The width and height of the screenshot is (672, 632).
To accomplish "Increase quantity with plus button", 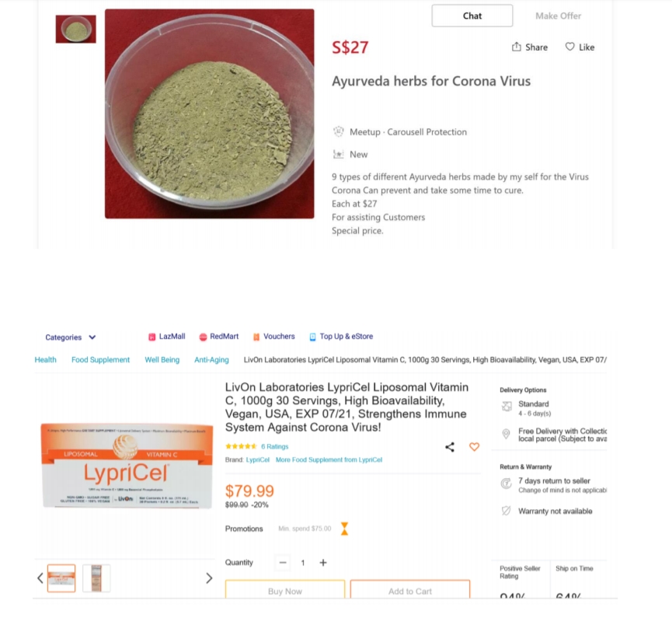I will pos(323,563).
